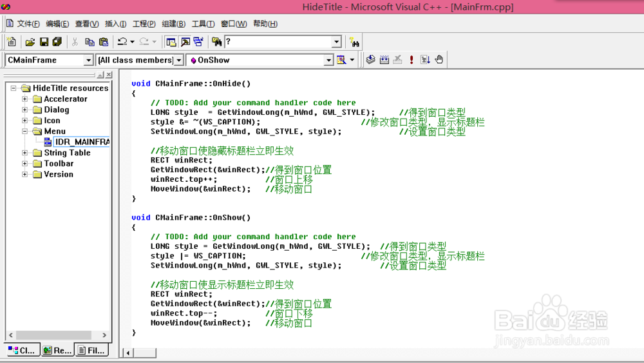Open the 帮助(H) menu
This screenshot has width=644, height=363.
click(265, 24)
